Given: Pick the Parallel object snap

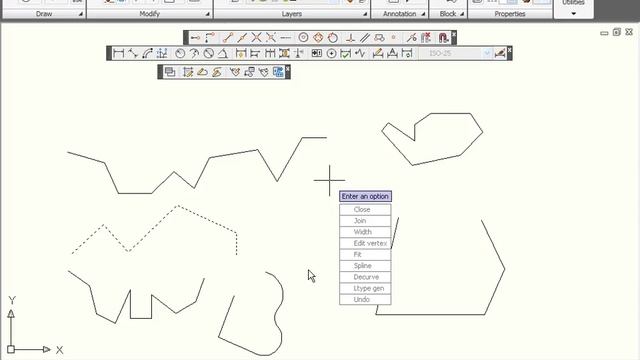Looking at the screenshot, I should click(x=365, y=38).
